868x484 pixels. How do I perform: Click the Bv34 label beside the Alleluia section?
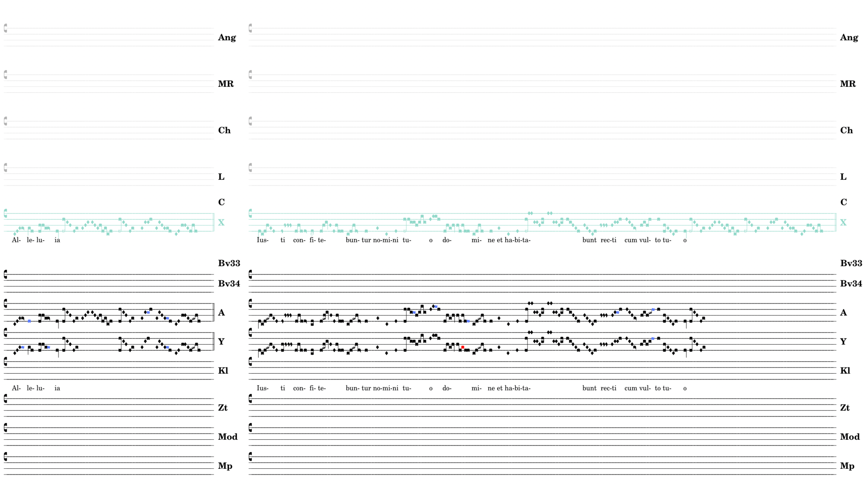(x=229, y=284)
